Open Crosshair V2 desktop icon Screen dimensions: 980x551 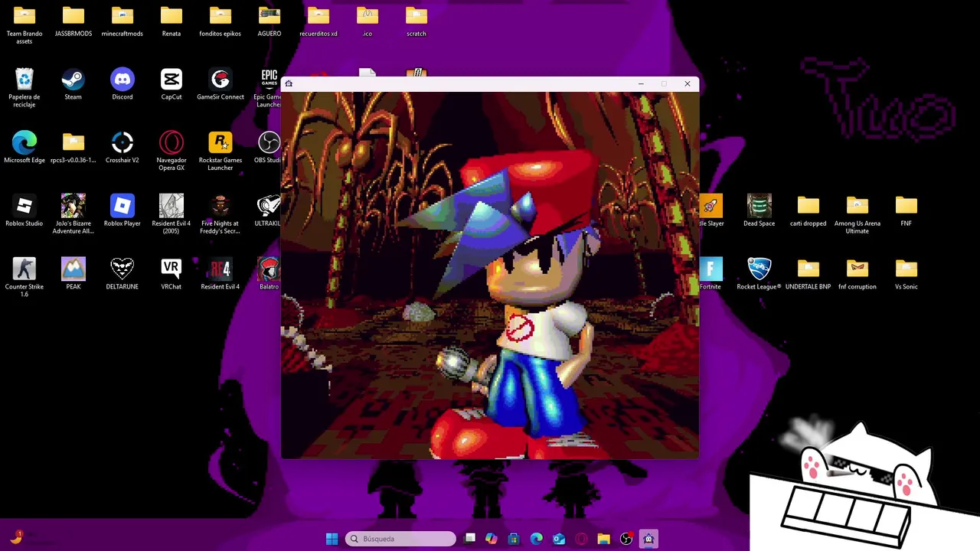point(122,148)
